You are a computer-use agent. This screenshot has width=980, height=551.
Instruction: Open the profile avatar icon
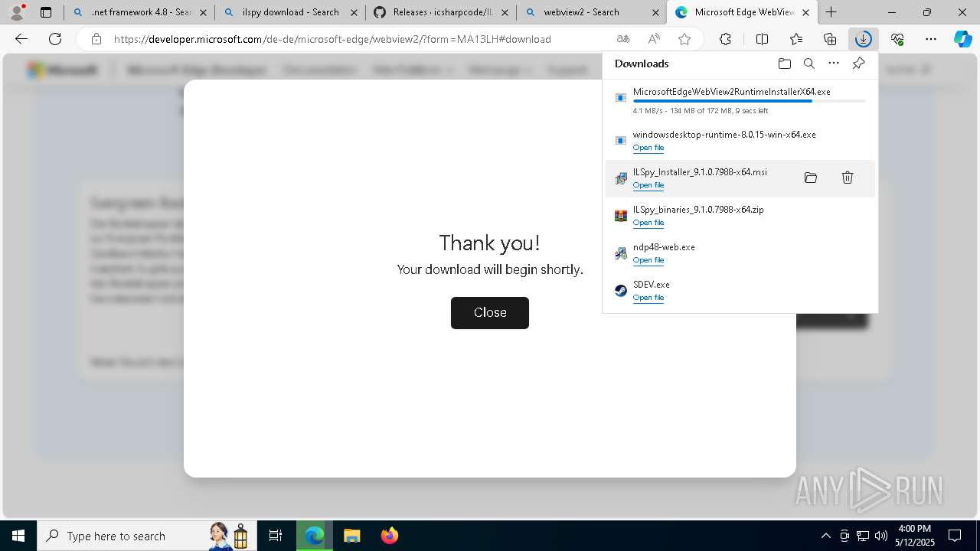coord(17,12)
